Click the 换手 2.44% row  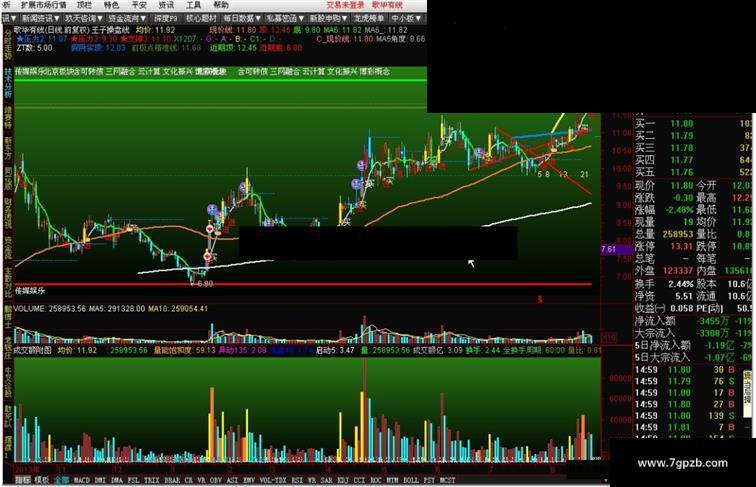coord(664,284)
